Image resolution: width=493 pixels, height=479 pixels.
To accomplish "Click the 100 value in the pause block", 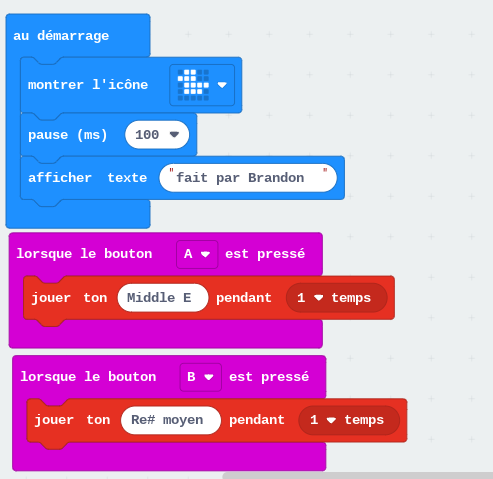I will pyautogui.click(x=147, y=135).
